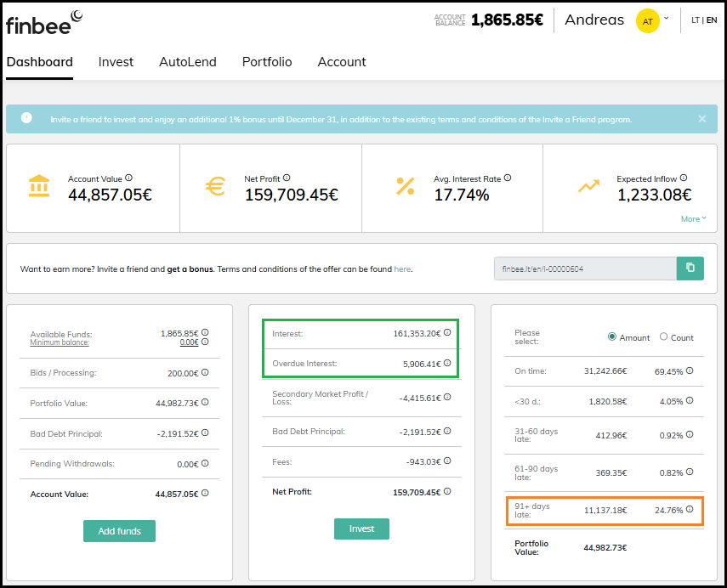Copy the referral link with the copy icon
Image resolution: width=727 pixels, height=588 pixels.
tap(690, 269)
